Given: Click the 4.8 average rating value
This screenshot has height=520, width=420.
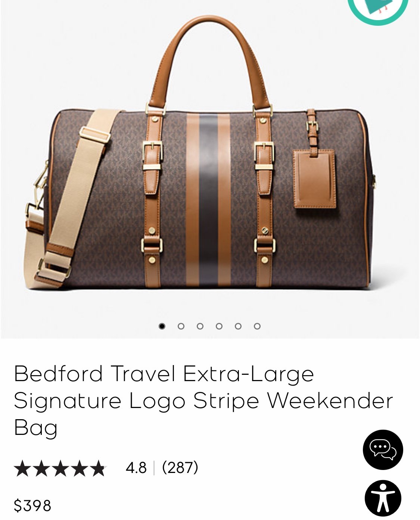Looking at the screenshot, I should tap(136, 467).
